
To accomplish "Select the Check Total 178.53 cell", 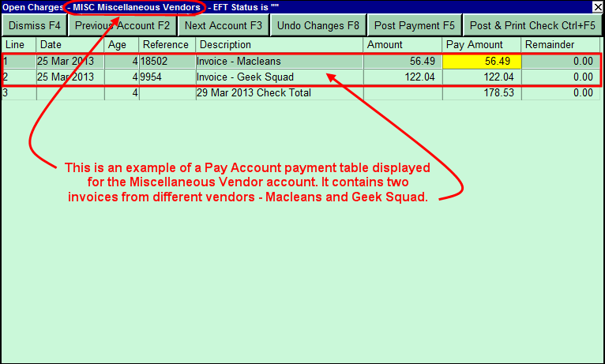I will (481, 92).
